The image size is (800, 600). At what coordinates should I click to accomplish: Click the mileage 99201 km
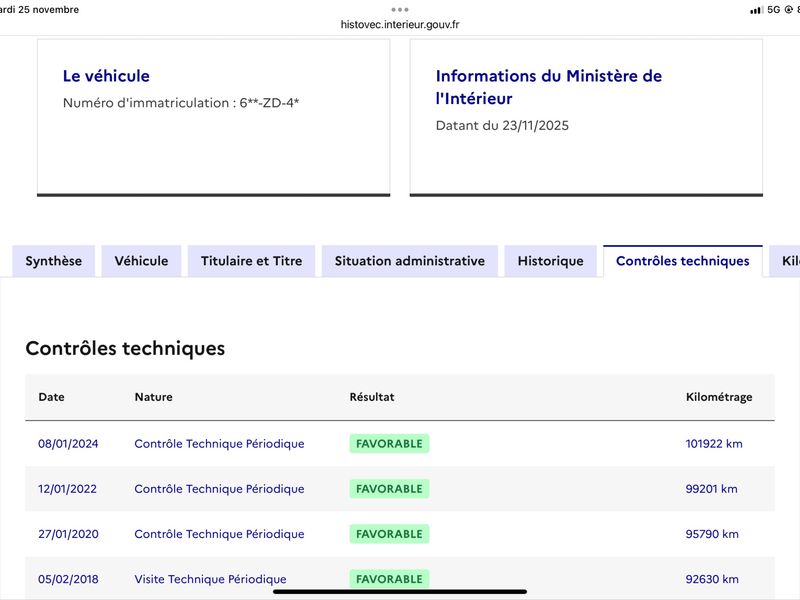tap(711, 489)
